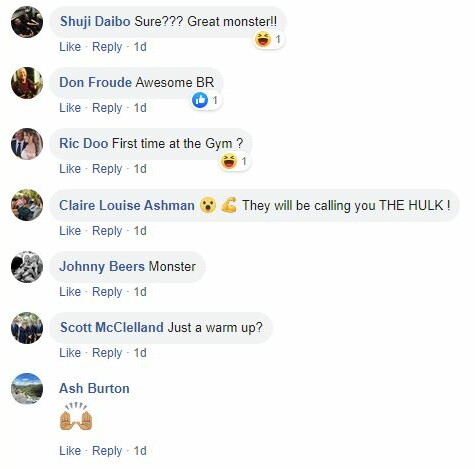View the thumbs-up reaction on Don Froude's comment
475x469 pixels.
point(206,100)
